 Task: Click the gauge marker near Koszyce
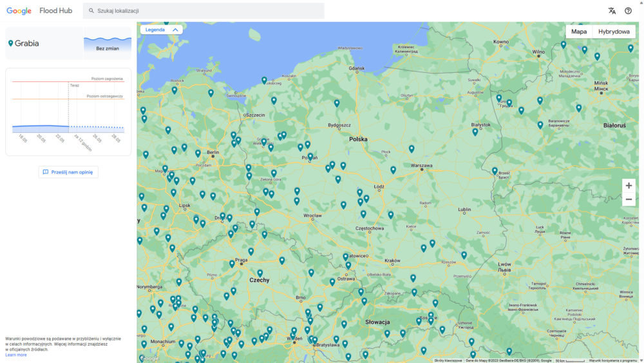431,315
